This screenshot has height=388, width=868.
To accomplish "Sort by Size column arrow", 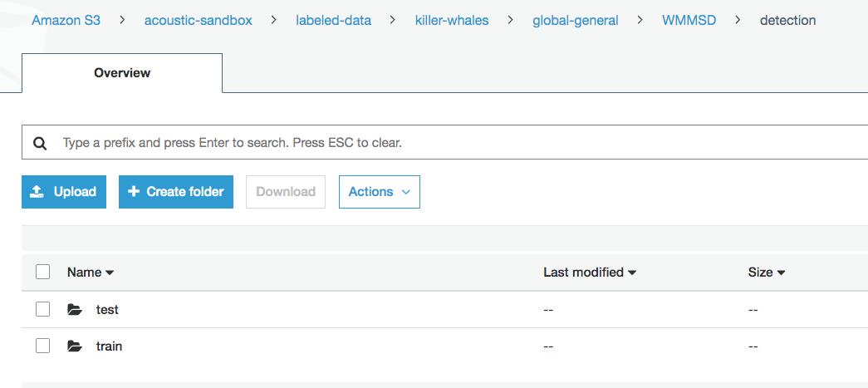I will pos(781,273).
